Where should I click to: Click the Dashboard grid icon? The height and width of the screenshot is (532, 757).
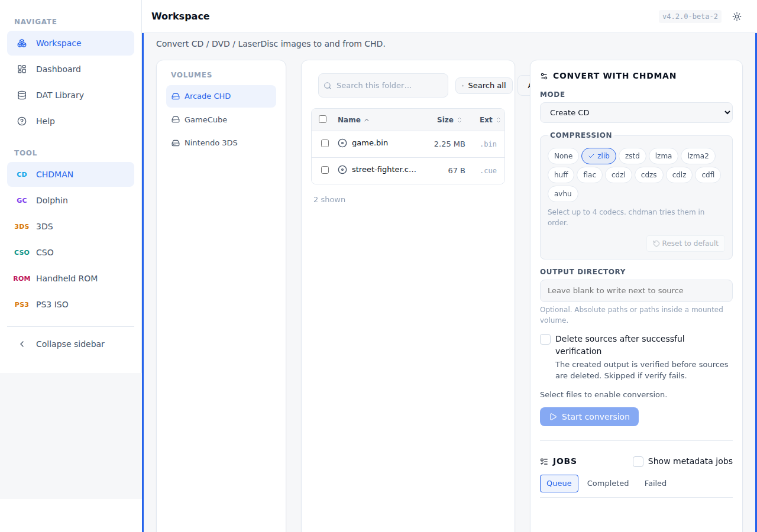[x=22, y=69]
